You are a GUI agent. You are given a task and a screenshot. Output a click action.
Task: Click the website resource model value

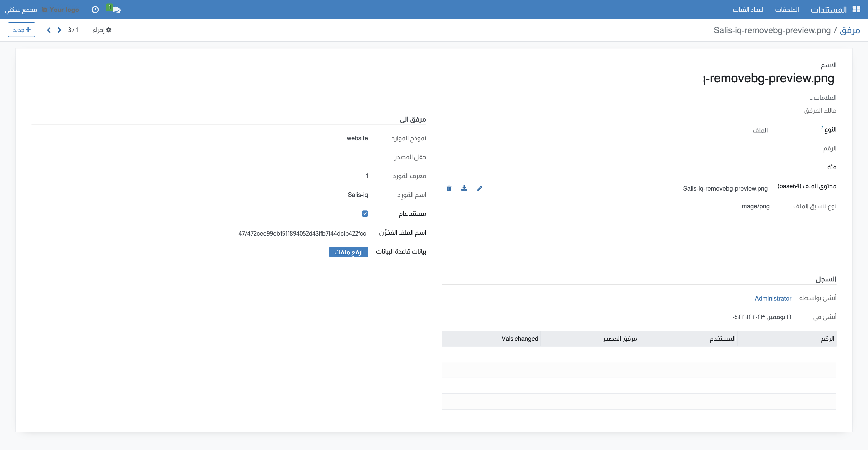coord(357,138)
